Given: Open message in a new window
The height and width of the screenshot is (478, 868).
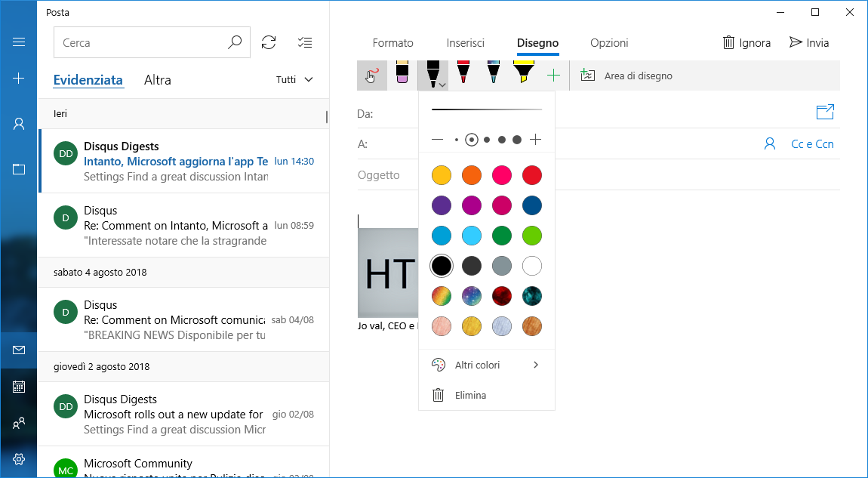Looking at the screenshot, I should tap(825, 113).
